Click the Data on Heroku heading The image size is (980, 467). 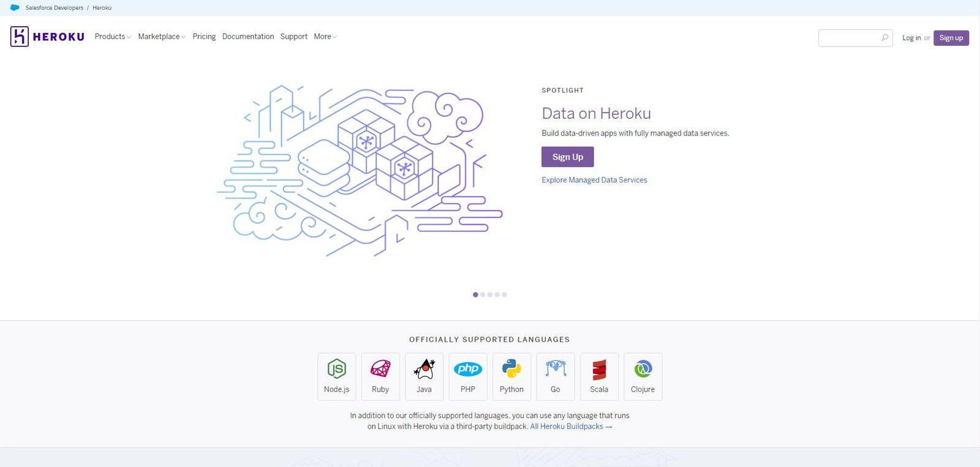(596, 113)
